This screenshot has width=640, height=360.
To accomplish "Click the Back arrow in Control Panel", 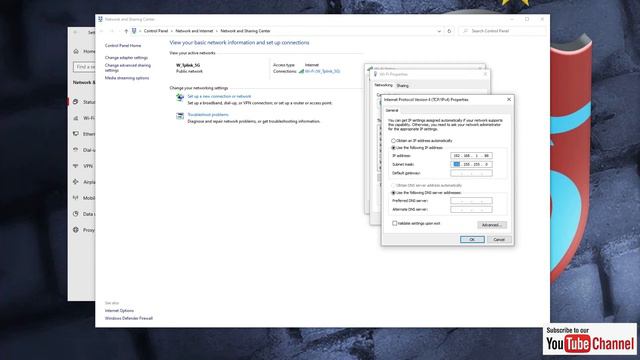I will tap(102, 31).
